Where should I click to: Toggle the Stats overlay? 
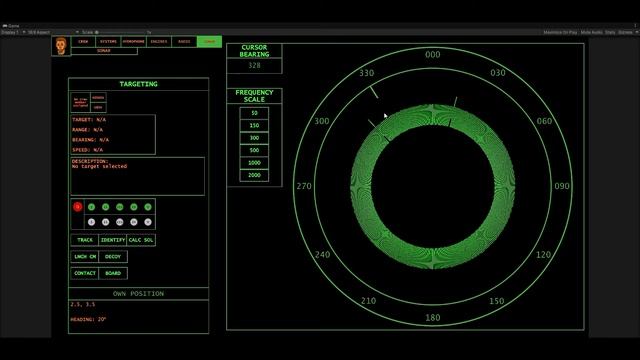610,32
